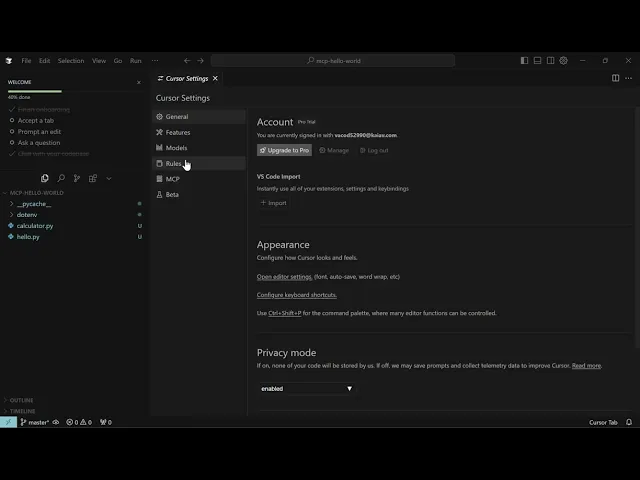The height and width of the screenshot is (480, 640).
Task: Toggle the secondary sidebar layout icon
Action: coord(551,60)
